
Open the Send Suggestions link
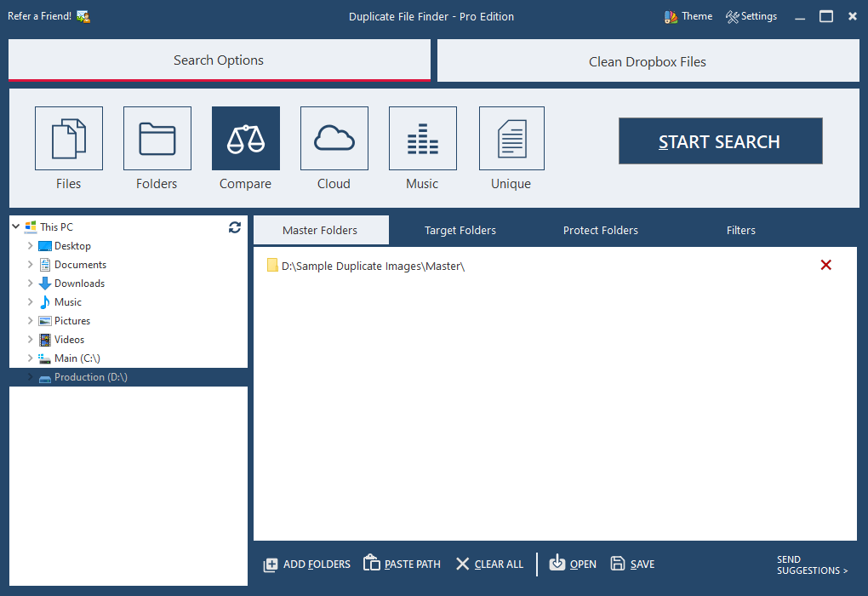point(812,565)
